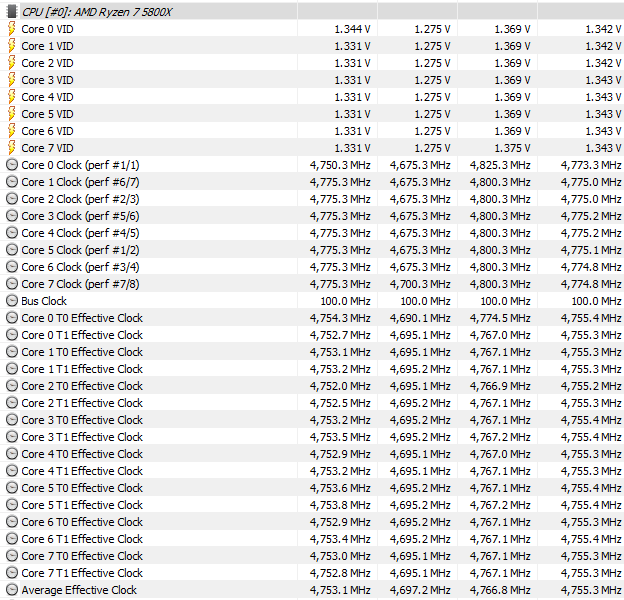Click Core 6 Clock average 4,774.8 MHz

[591, 267]
